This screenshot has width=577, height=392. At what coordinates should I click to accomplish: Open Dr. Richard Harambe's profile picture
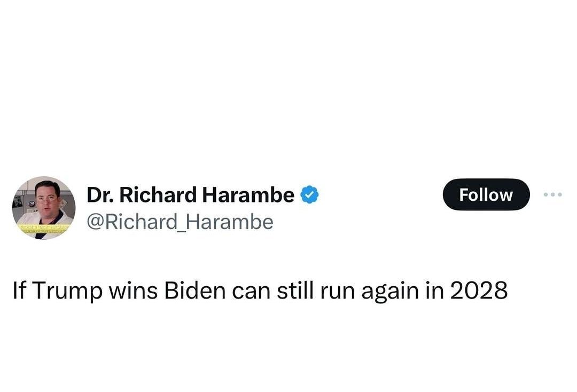tap(43, 208)
